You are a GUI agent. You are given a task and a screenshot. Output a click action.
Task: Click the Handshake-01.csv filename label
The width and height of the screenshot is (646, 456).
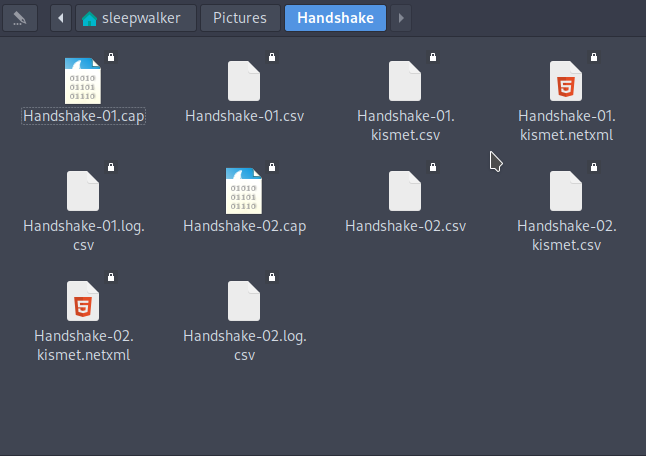244,116
